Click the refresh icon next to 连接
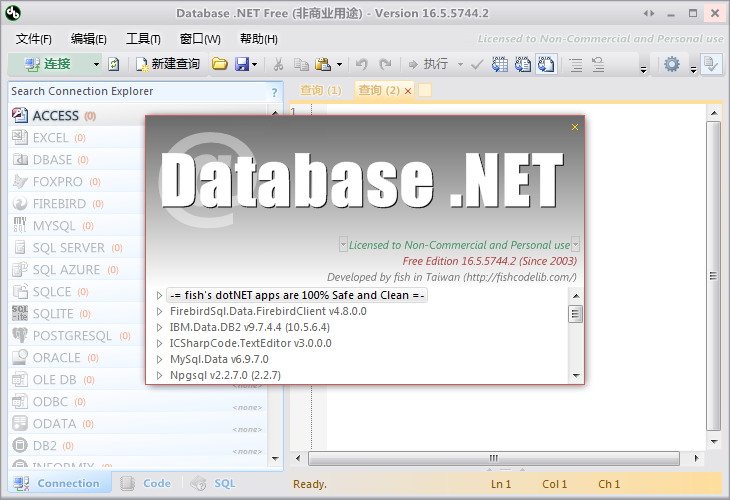The height and width of the screenshot is (500, 730). (114, 64)
